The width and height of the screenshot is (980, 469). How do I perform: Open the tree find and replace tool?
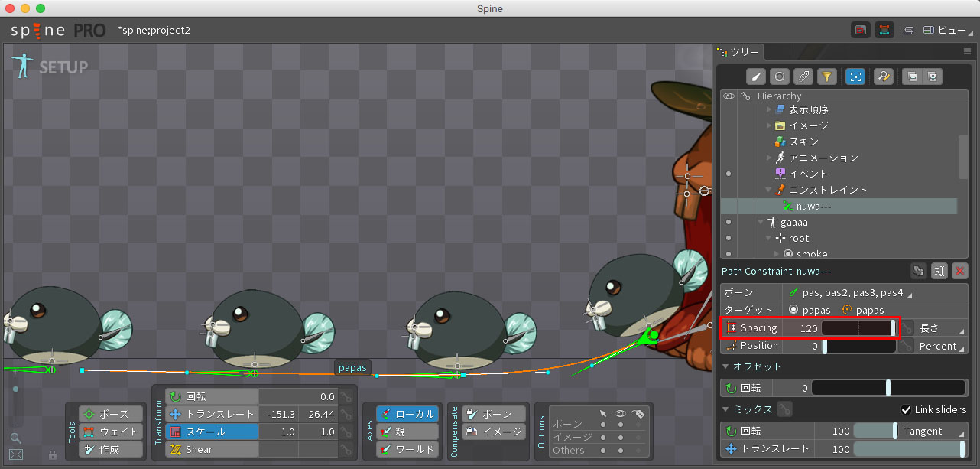pyautogui.click(x=884, y=76)
